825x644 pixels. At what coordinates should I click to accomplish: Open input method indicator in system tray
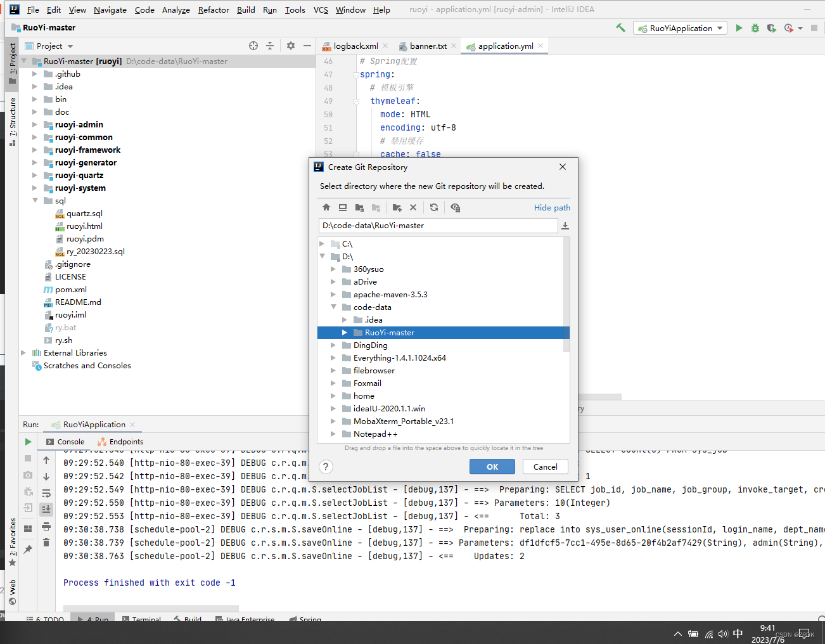tap(738, 634)
